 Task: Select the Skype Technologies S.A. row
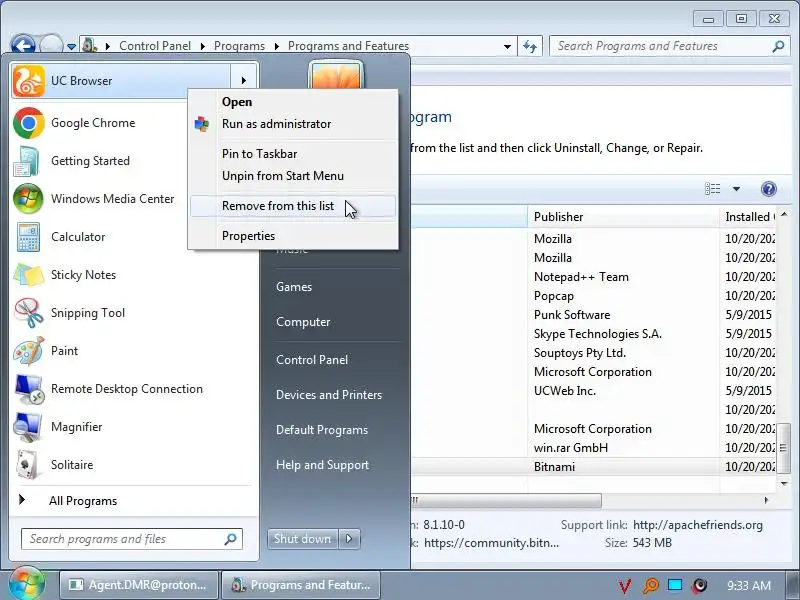(598, 334)
